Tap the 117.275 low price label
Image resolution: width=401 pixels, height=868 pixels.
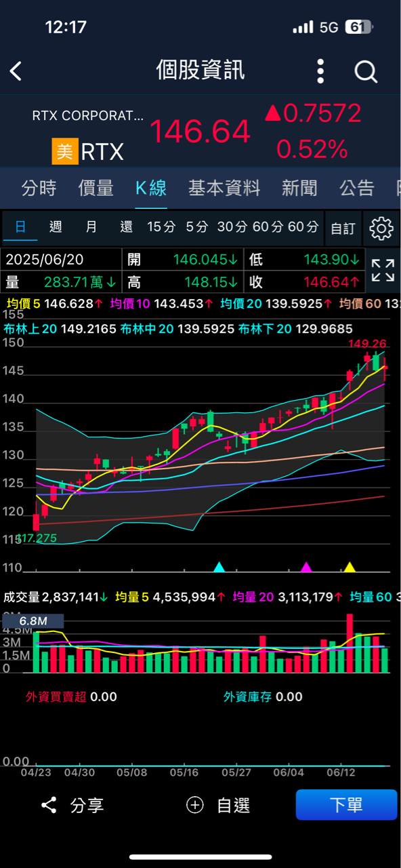[x=37, y=538]
